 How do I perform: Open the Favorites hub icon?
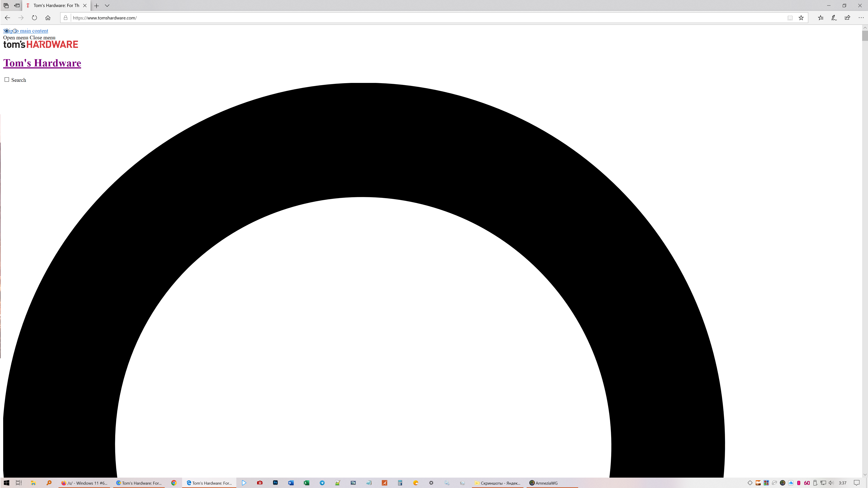(x=821, y=18)
